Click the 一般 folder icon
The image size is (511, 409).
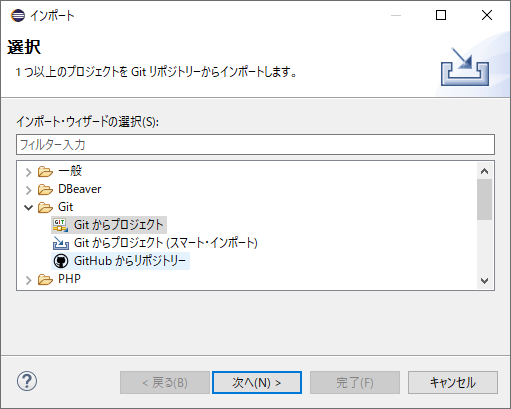pyautogui.click(x=45, y=171)
